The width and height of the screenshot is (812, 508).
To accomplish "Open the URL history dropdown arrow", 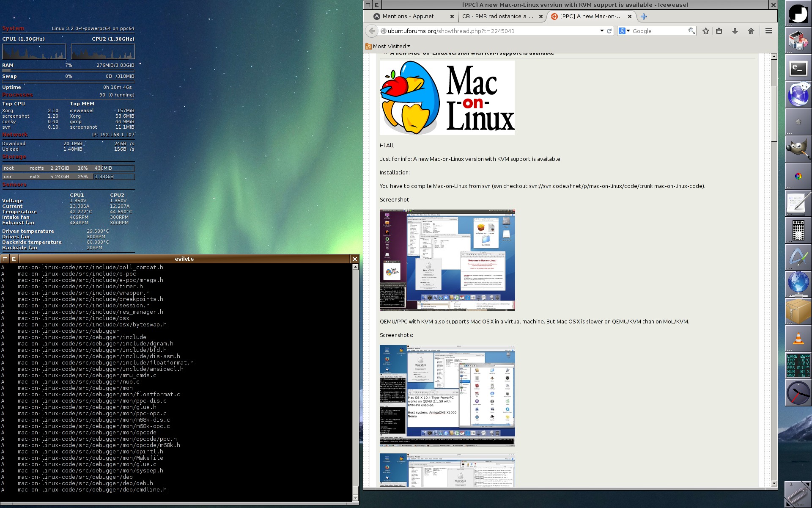I will pyautogui.click(x=602, y=31).
